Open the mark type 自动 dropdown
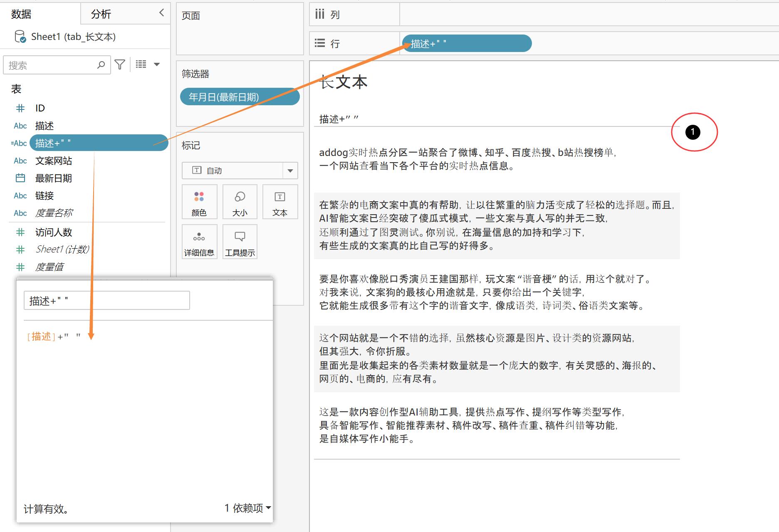The width and height of the screenshot is (779, 532). coord(240,171)
